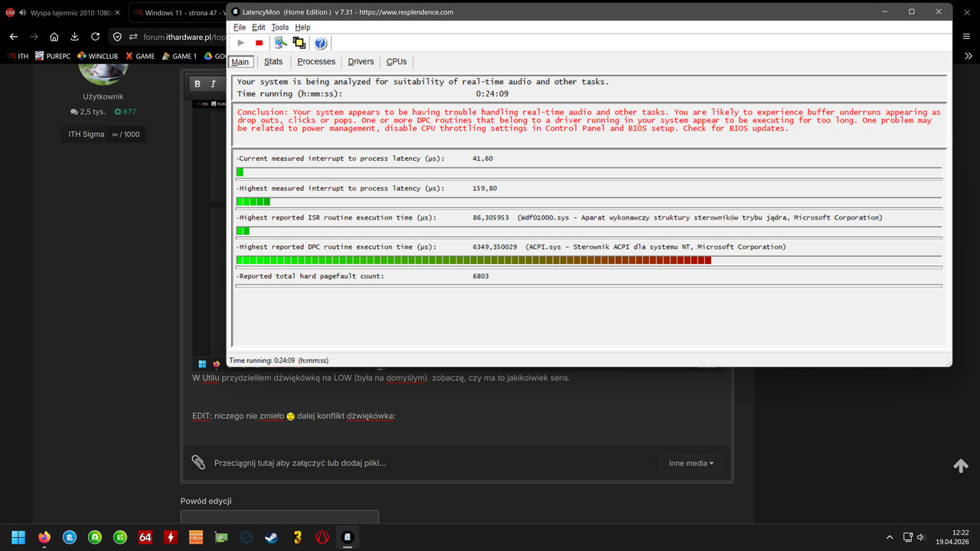This screenshot has width=980, height=551.
Task: Open the Edit menu in LatencyMon
Action: click(x=259, y=28)
